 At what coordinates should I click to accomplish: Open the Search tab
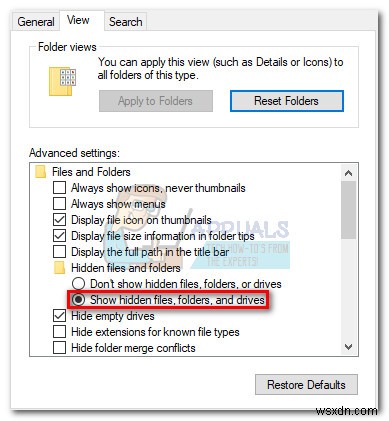(x=126, y=22)
